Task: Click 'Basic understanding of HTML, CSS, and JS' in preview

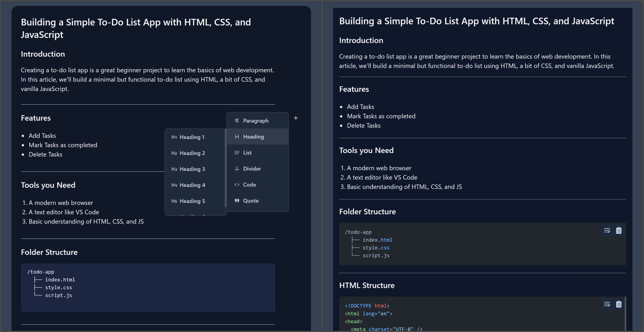Action: click(404, 187)
